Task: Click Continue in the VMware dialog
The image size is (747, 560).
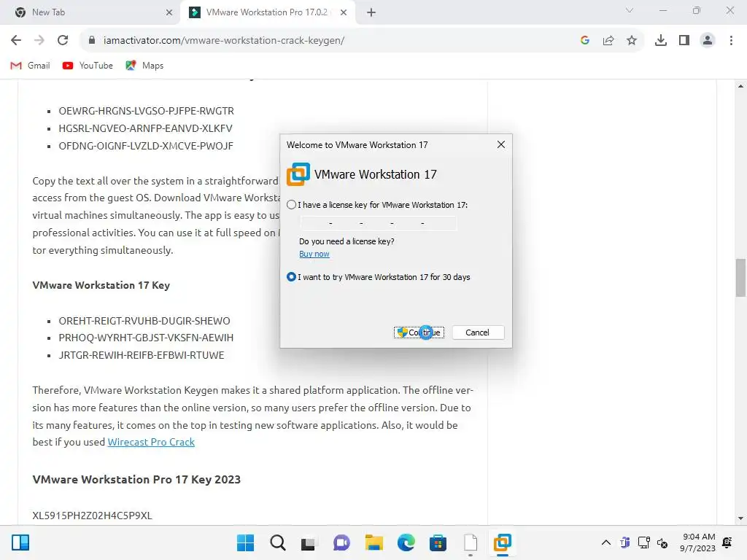Action: (x=419, y=332)
